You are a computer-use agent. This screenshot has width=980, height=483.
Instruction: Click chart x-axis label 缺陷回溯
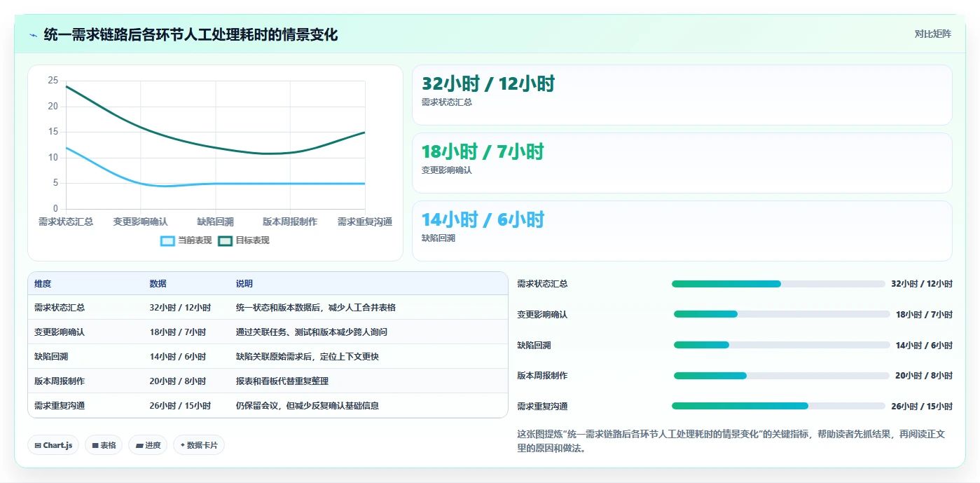pos(216,222)
